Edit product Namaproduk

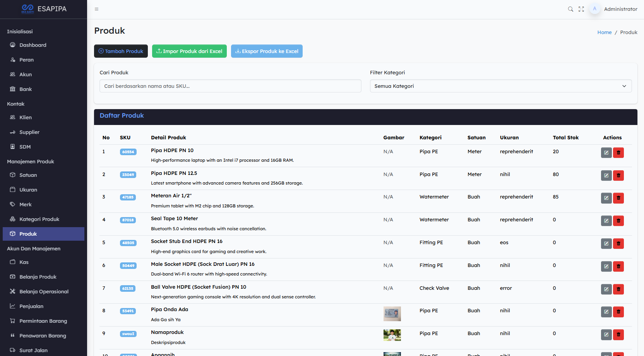[x=606, y=334]
